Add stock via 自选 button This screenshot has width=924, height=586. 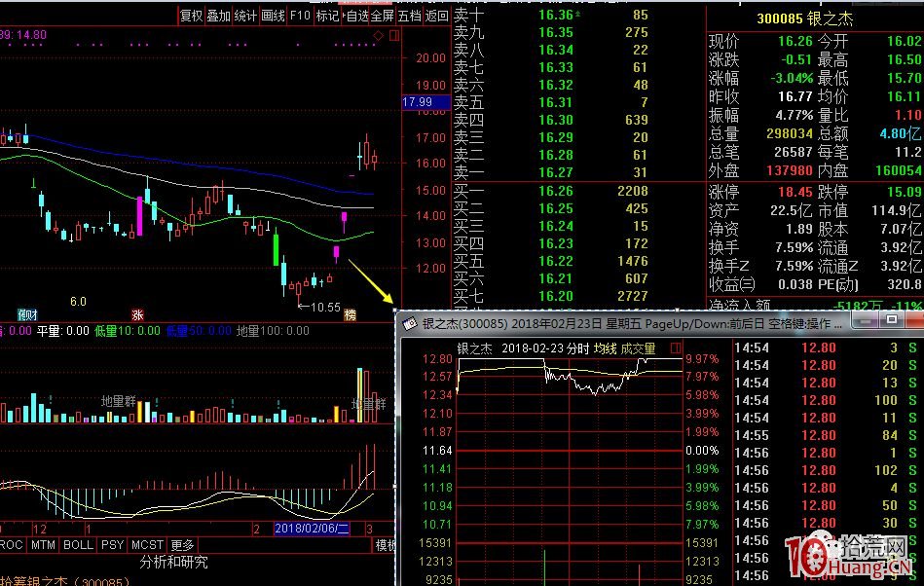pyautogui.click(x=356, y=16)
